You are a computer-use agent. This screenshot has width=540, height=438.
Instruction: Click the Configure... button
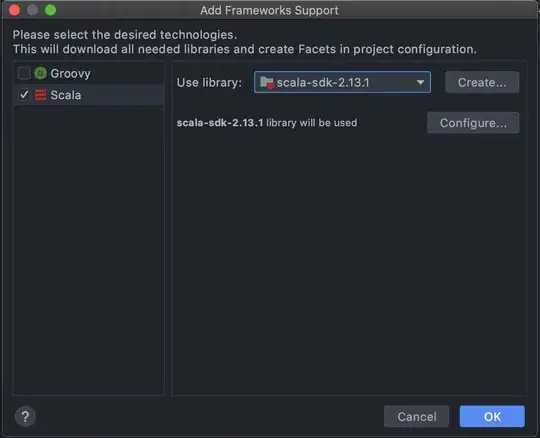click(x=473, y=123)
